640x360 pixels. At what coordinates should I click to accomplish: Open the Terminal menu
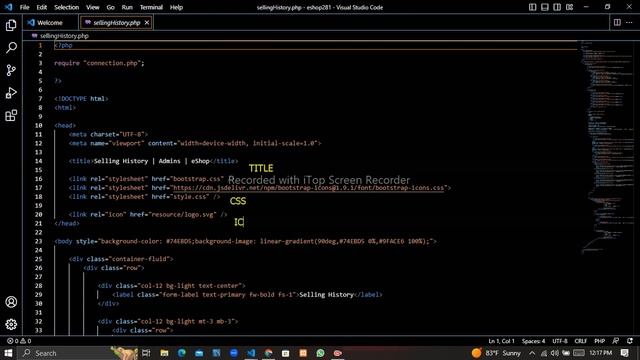pyautogui.click(x=151, y=7)
